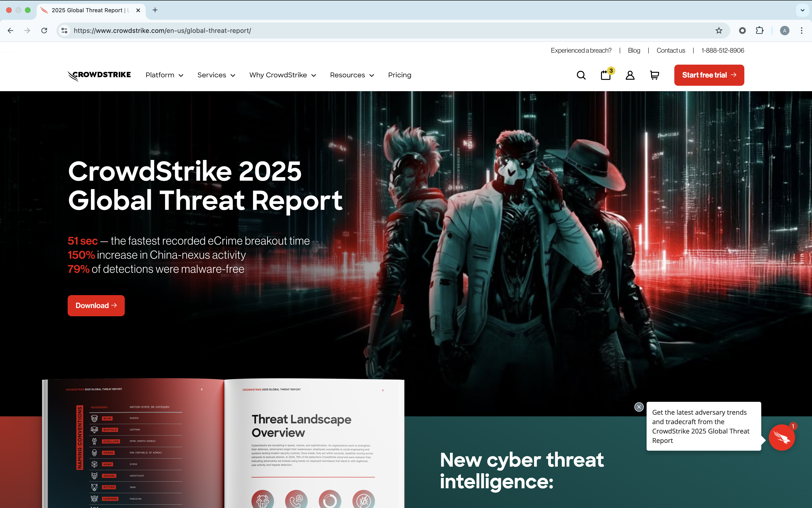Reload the page with the refresh icon
The width and height of the screenshot is (812, 508).
[44, 31]
